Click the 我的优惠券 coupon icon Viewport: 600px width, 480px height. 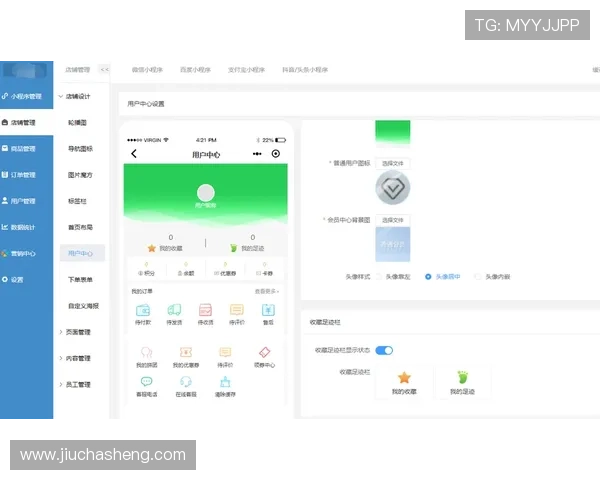pos(186,352)
